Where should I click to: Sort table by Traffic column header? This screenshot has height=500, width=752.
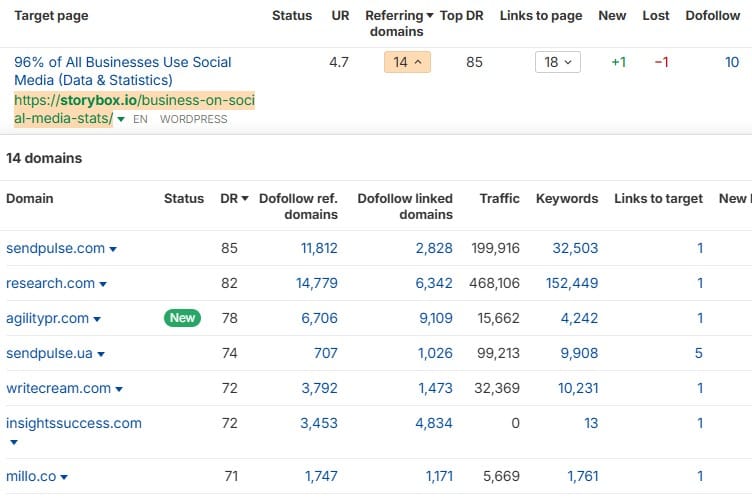(499, 198)
